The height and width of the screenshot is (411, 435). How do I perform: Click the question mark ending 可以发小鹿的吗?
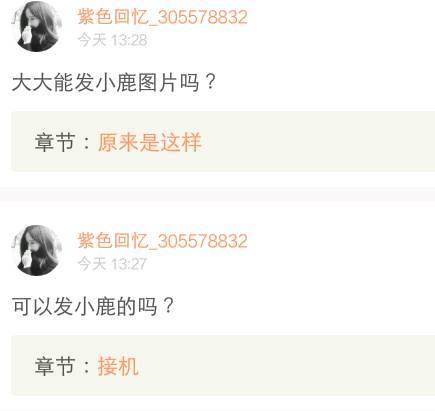(168, 306)
